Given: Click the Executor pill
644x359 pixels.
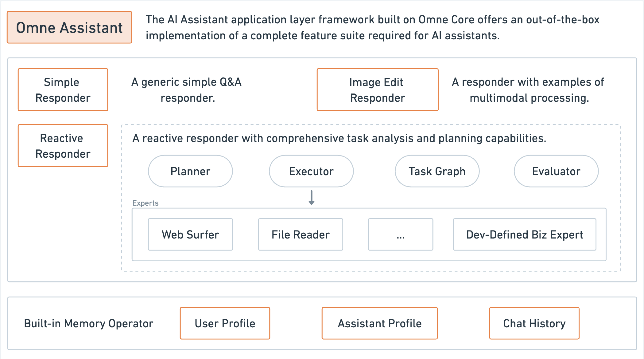Looking at the screenshot, I should 311,171.
